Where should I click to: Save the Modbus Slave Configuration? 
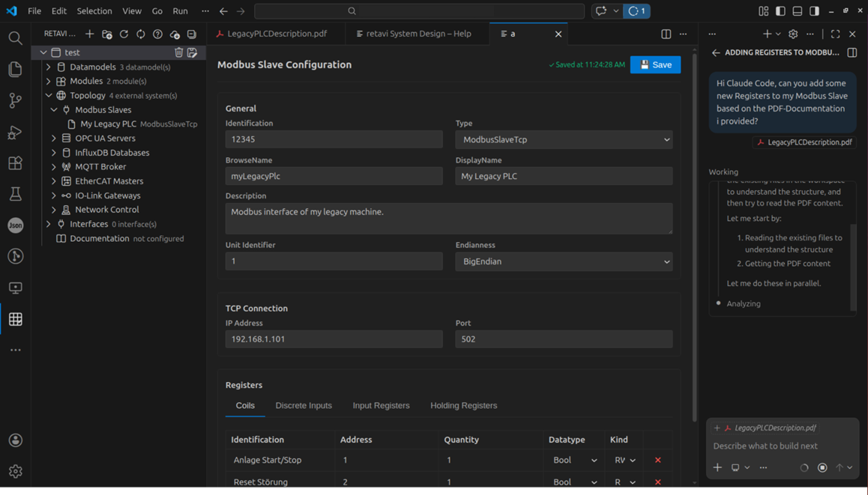click(x=655, y=64)
